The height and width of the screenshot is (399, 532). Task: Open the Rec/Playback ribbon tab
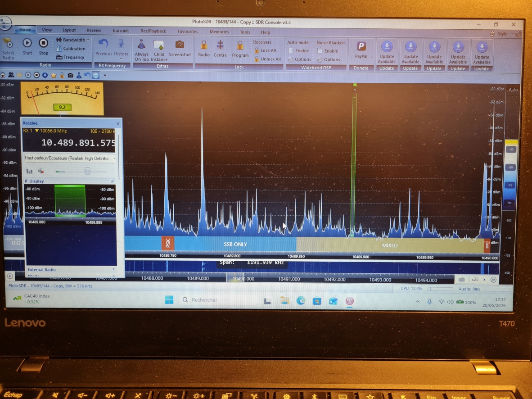coord(153,31)
